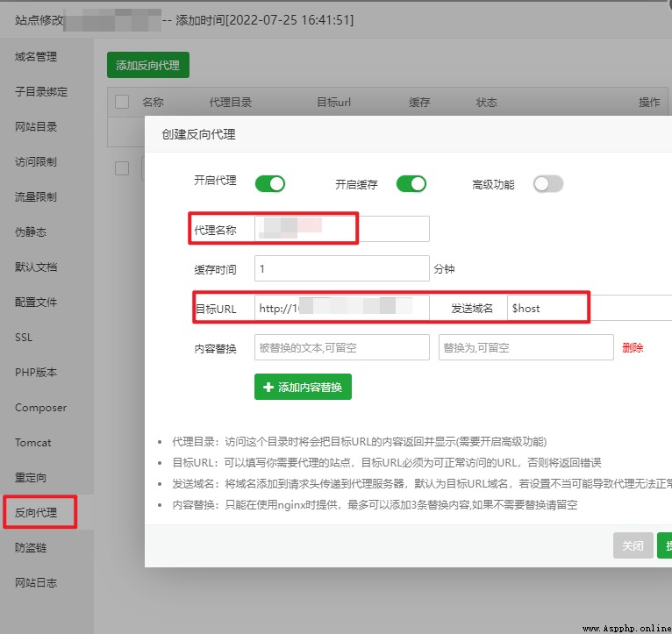The width and height of the screenshot is (672, 634).
Task: Focus the 被替换的文本 input field
Action: 342,347
